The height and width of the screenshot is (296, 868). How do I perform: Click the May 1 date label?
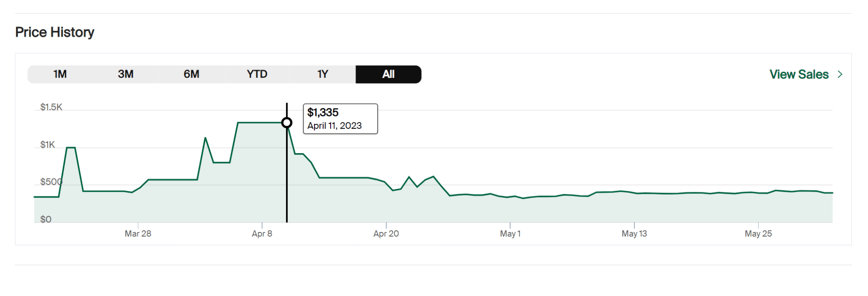point(510,234)
